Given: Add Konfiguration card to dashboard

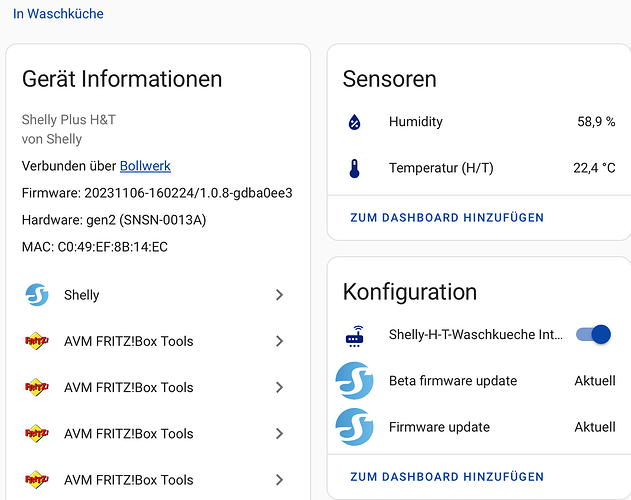Looking at the screenshot, I should click(447, 477).
